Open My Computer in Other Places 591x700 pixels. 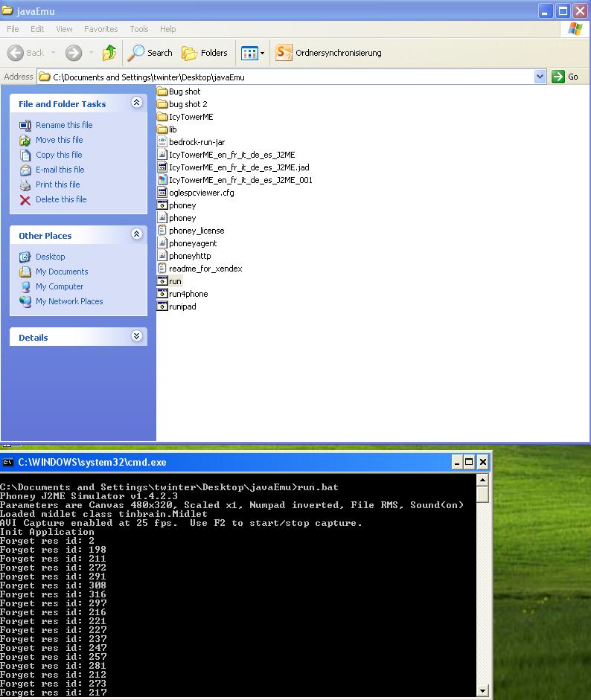click(x=60, y=286)
